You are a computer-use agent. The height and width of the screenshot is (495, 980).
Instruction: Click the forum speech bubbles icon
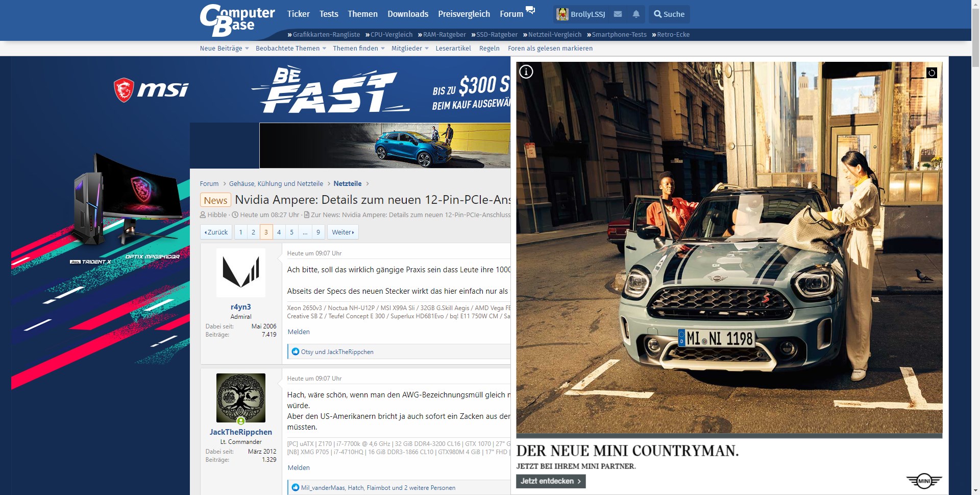[x=530, y=10]
